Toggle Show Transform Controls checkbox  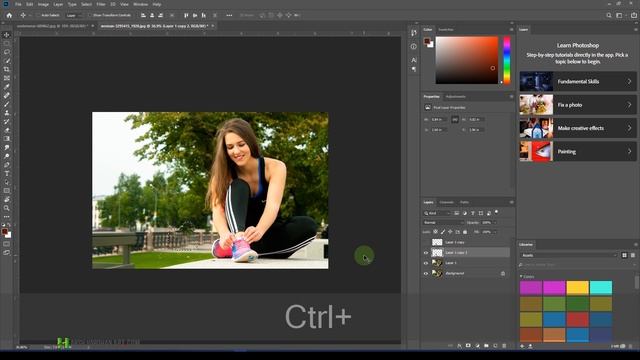click(90, 15)
